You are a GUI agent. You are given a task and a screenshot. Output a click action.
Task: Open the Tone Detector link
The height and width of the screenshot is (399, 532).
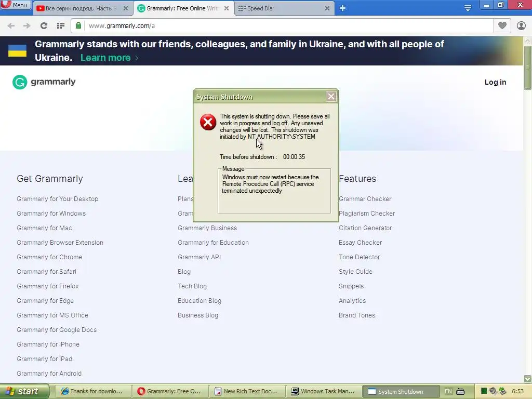360,257
